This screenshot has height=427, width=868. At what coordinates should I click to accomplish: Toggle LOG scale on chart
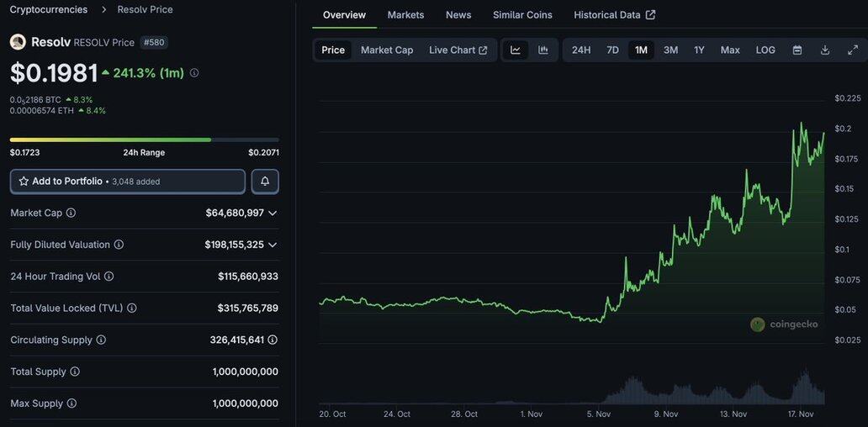[765, 50]
